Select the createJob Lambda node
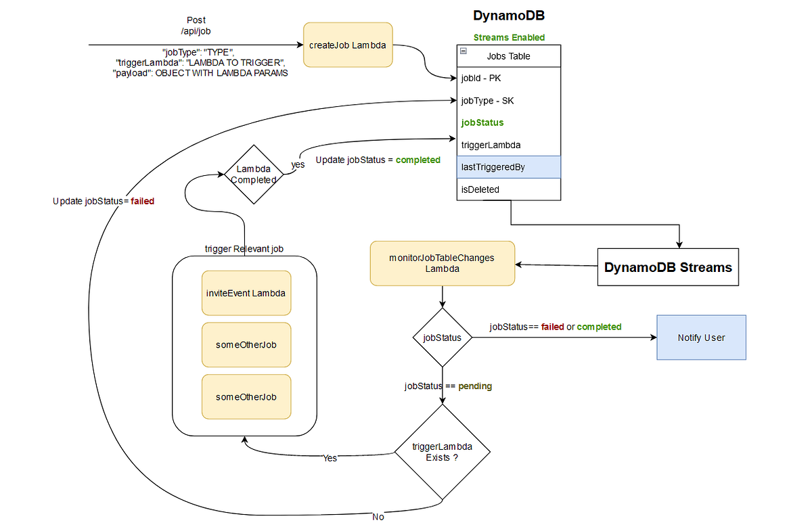The image size is (812, 529). (348, 45)
